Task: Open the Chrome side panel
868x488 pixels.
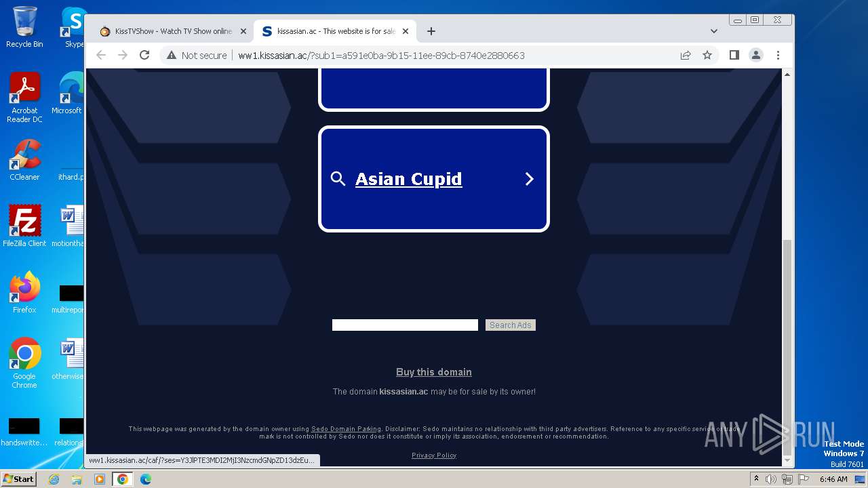Action: 734,55
